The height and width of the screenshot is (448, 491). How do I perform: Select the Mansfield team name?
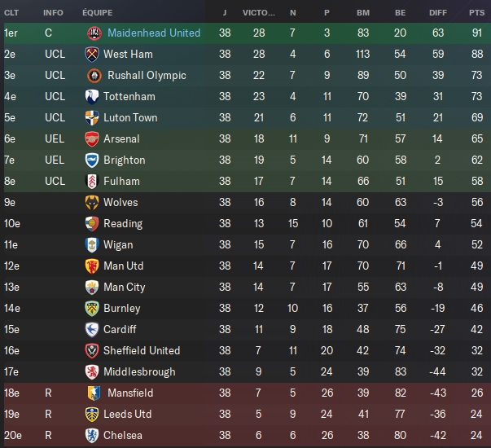click(x=129, y=393)
